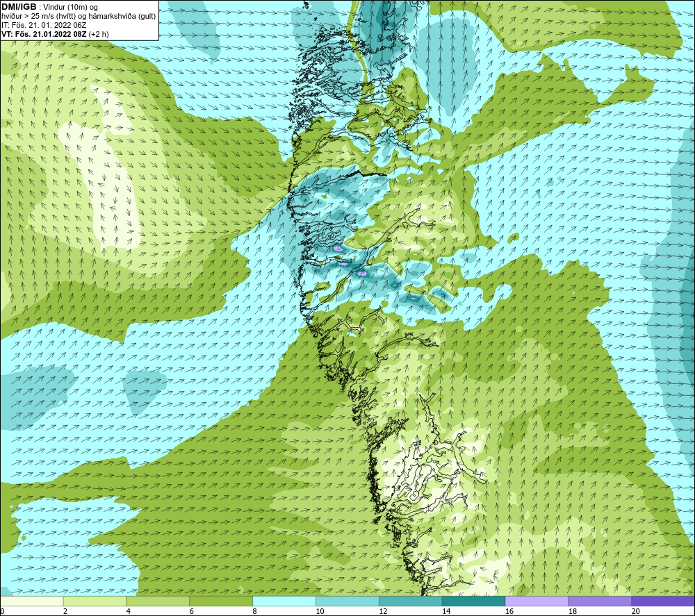The height and width of the screenshot is (616, 695).
Task: Click the 0–2 m/s pale cream legend swatch
Action: (x=32, y=601)
